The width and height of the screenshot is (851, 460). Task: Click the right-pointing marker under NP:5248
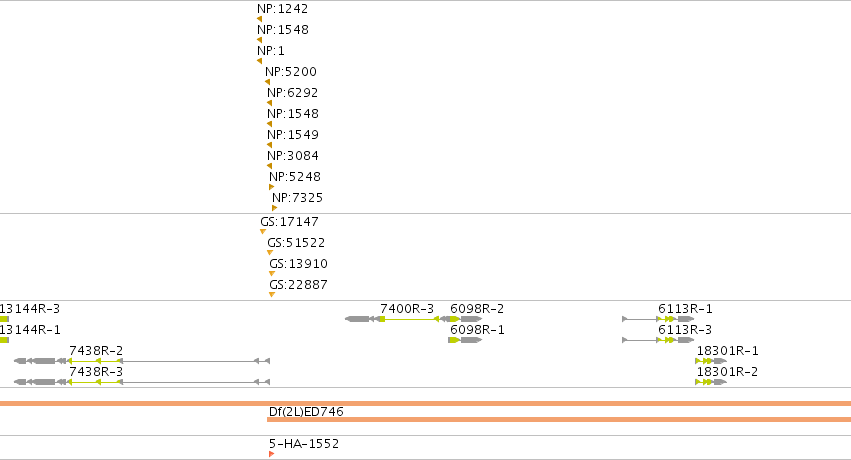[x=271, y=187]
